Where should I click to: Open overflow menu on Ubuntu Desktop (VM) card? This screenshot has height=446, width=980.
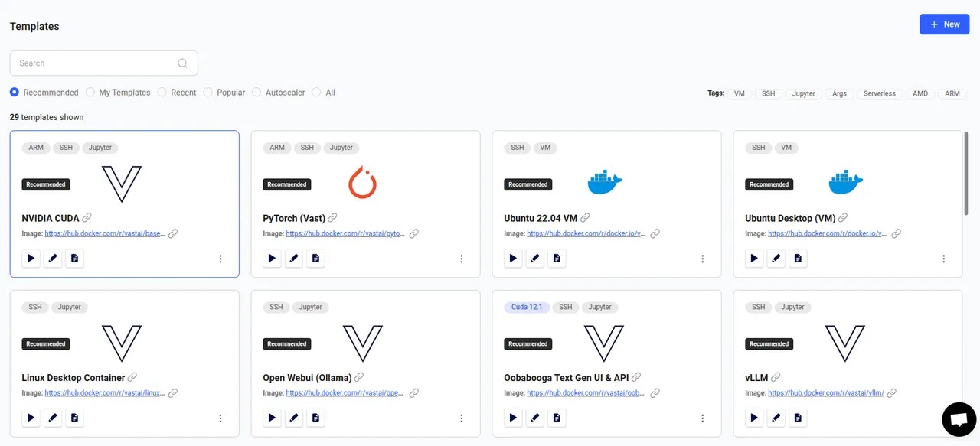tap(943, 259)
